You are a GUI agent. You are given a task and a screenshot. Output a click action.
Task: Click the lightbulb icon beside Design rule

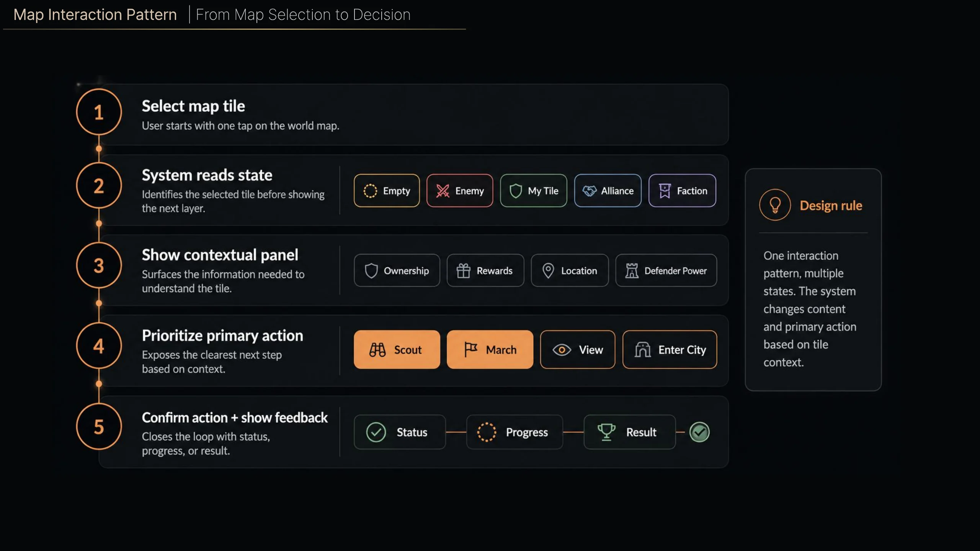coord(775,205)
